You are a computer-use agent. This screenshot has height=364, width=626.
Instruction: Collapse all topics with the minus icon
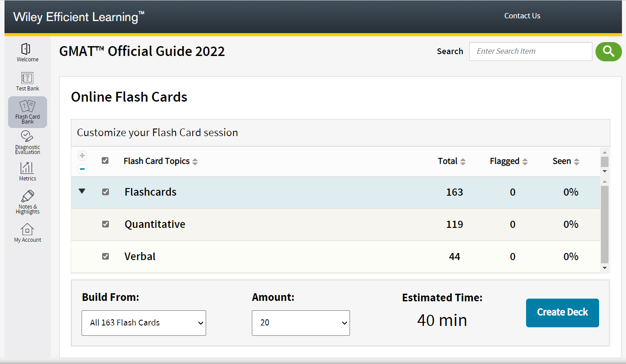tap(82, 169)
